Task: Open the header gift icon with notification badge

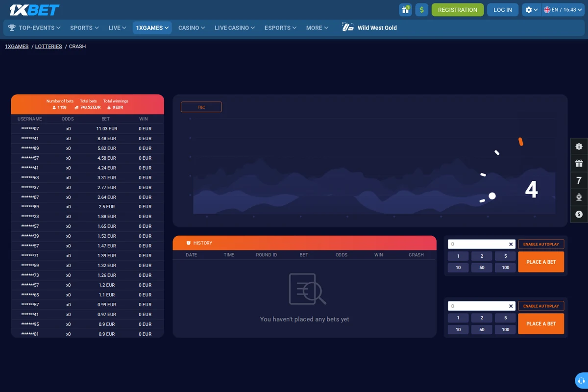Action: click(x=405, y=10)
